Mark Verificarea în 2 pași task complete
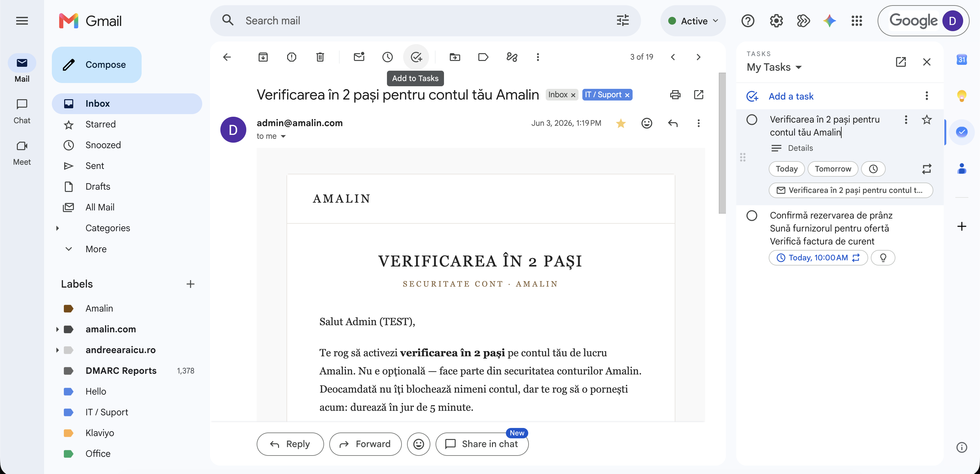The width and height of the screenshot is (980, 474). pyautogui.click(x=751, y=120)
